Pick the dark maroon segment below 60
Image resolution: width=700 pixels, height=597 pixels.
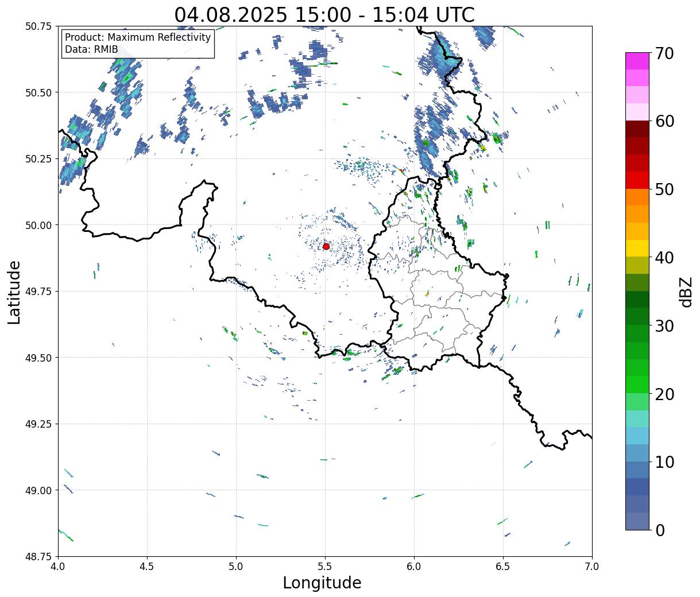pyautogui.click(x=637, y=129)
